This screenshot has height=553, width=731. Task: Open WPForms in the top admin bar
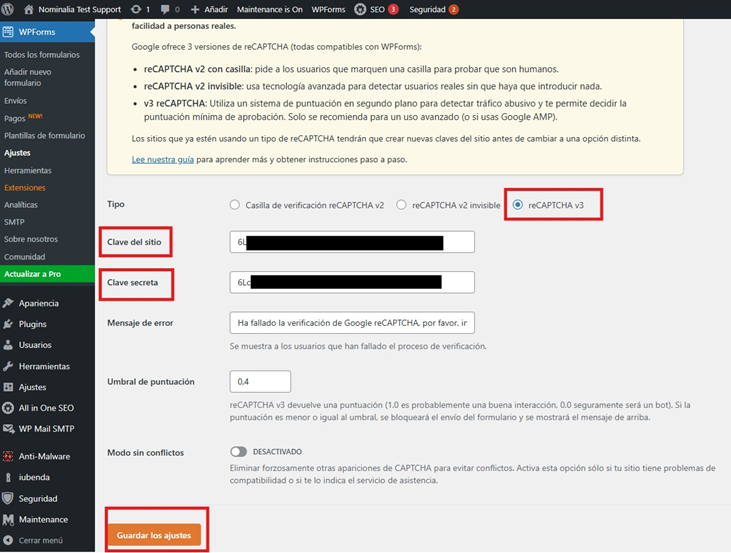coord(328,9)
